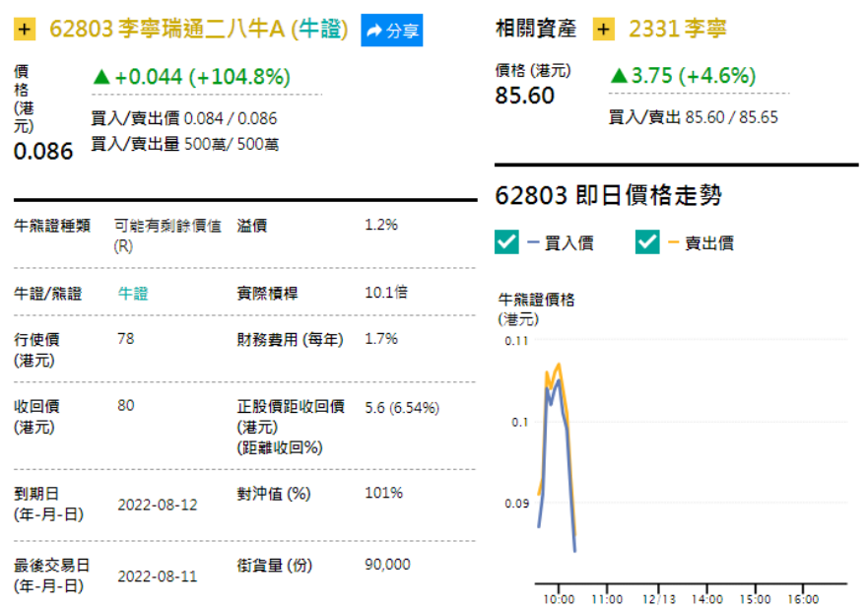
Task: Click the 溢價 value 1.2%
Action: [381, 225]
